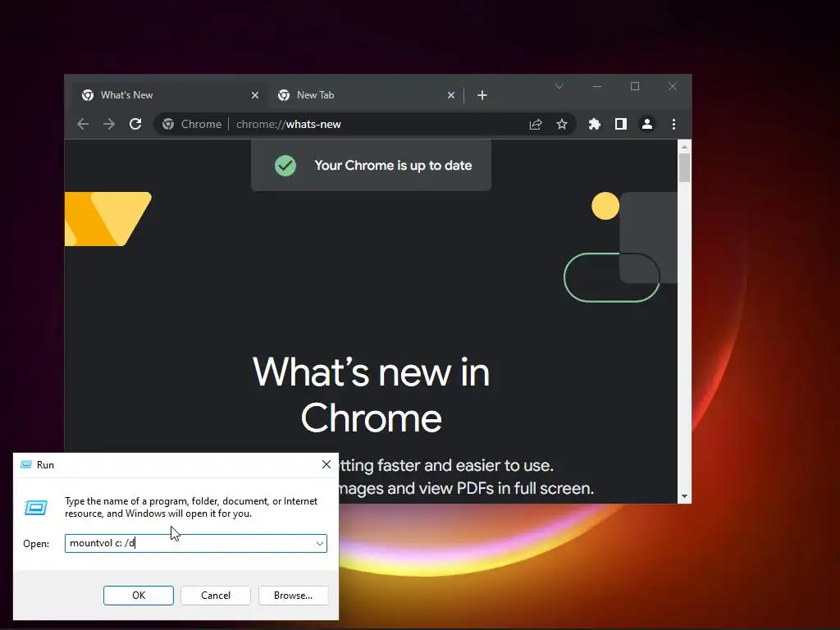Click the large Run program icon
840x630 pixels.
36,507
